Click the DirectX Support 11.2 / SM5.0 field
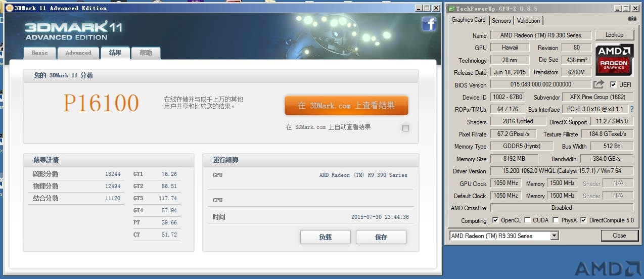The image size is (644, 279). pos(612,121)
